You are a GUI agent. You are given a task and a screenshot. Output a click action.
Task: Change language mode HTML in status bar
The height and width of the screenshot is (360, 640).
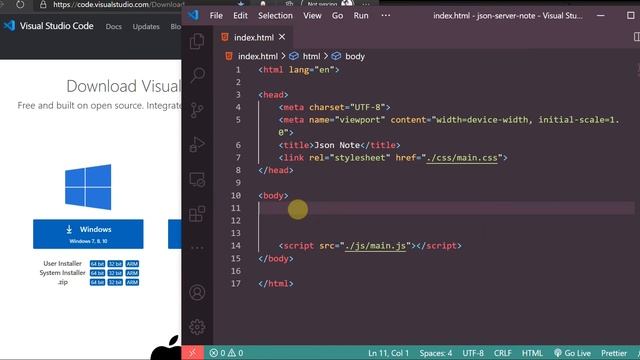(532, 353)
